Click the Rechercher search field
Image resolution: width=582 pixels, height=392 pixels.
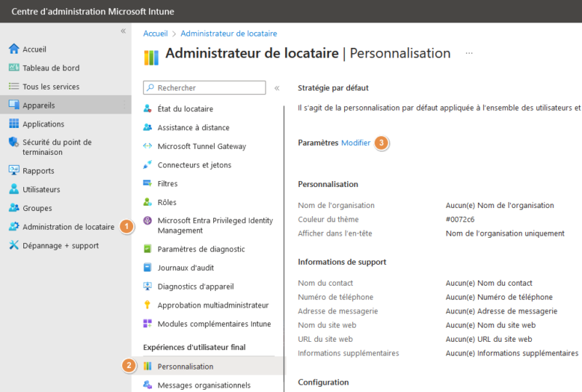pos(204,87)
